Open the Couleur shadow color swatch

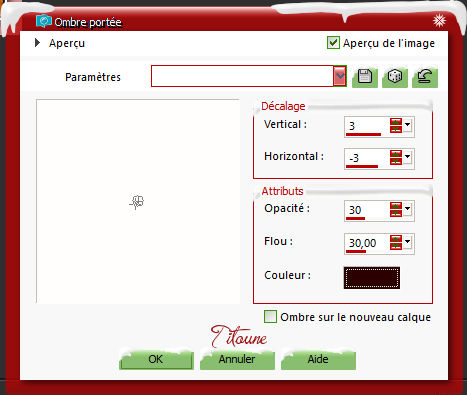pos(372,278)
